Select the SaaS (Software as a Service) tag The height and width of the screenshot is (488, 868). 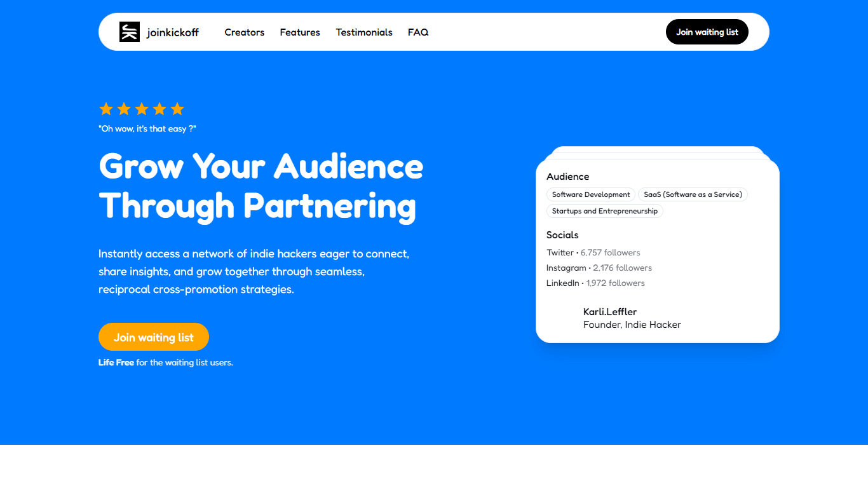coord(693,194)
